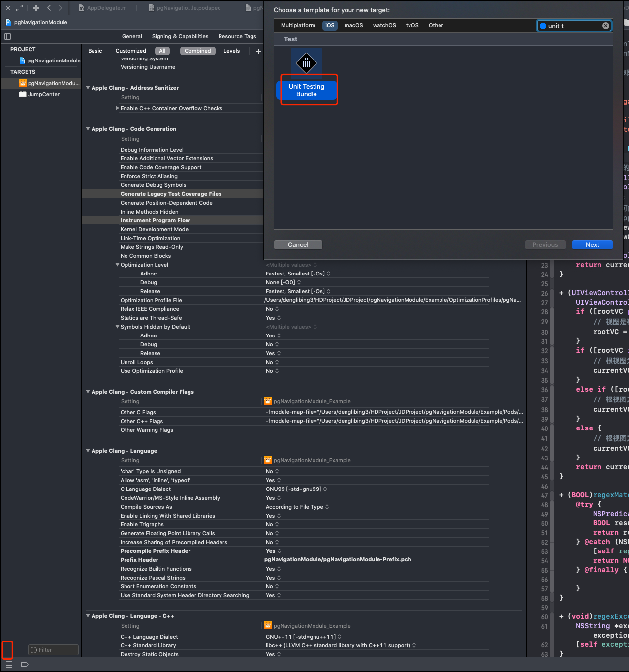Image resolution: width=629 pixels, height=672 pixels.
Task: Select pgNavigationModule under PROJECT
Action: [x=50, y=61]
